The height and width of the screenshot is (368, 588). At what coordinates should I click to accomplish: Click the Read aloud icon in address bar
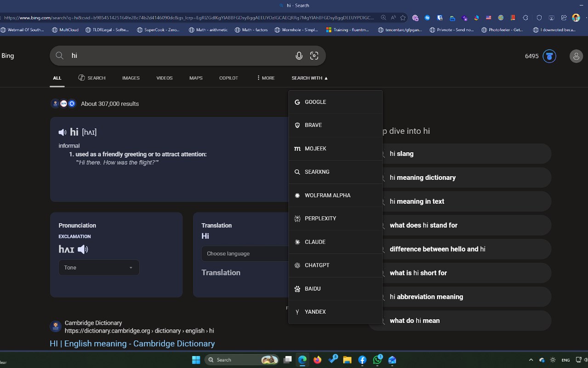coord(393,18)
